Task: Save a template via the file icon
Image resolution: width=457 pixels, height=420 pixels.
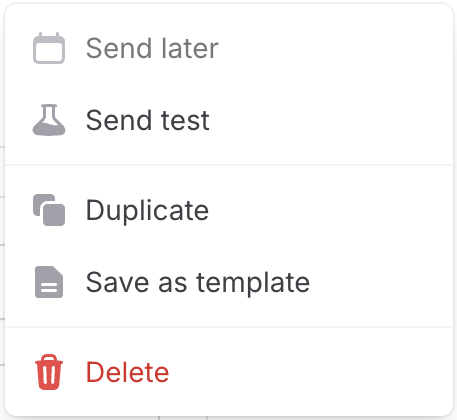Action: [x=49, y=282]
